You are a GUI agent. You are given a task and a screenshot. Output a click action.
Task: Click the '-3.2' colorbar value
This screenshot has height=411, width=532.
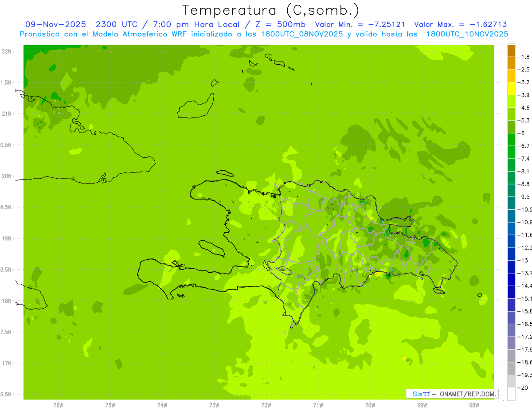(524, 82)
